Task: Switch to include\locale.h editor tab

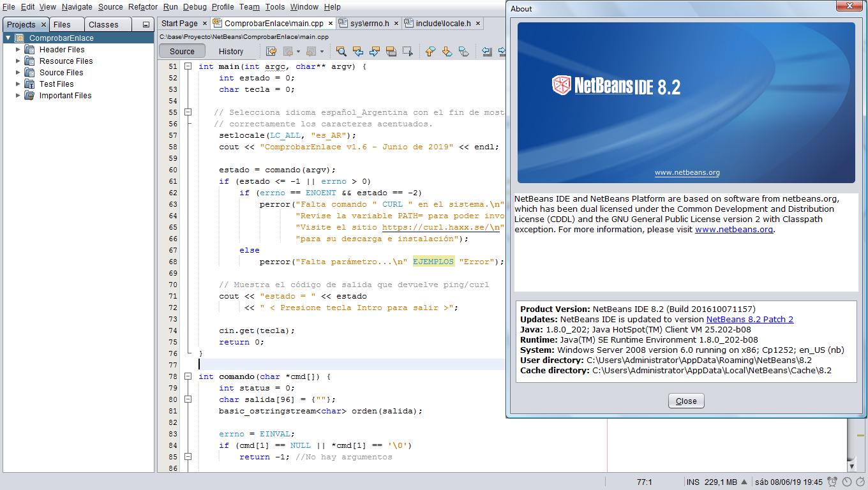Action: pos(443,23)
